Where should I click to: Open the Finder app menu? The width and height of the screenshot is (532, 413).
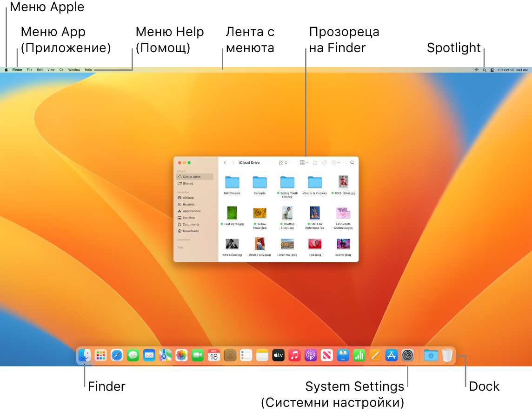(x=17, y=70)
